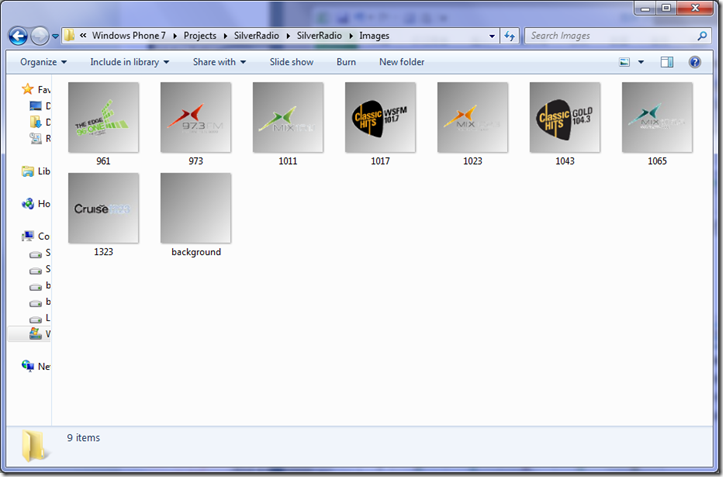Open view options dropdown arrow
723x477 pixels.
point(641,62)
